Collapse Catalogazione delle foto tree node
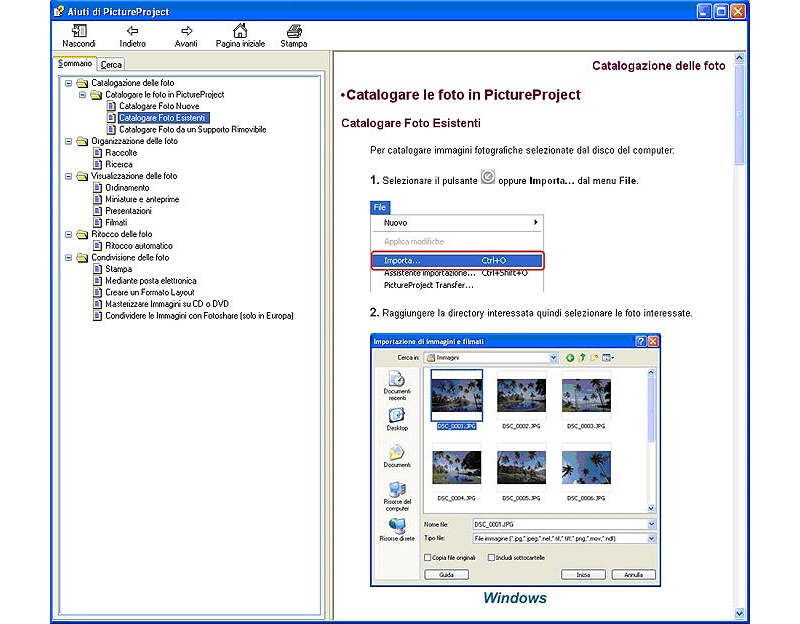The height and width of the screenshot is (624, 800). pyautogui.click(x=68, y=83)
